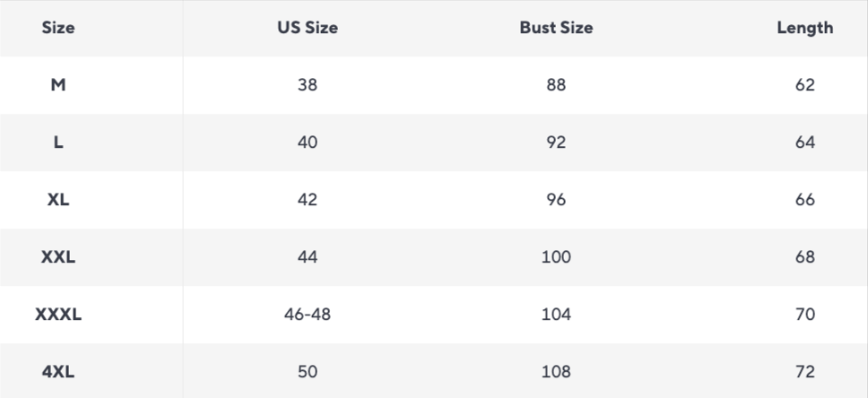Select the XXXL size row label

58,315
